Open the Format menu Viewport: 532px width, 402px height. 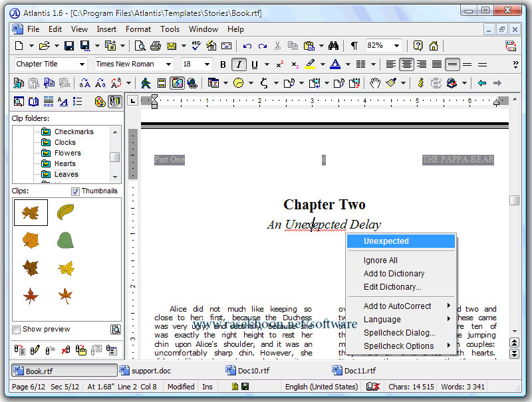click(138, 29)
